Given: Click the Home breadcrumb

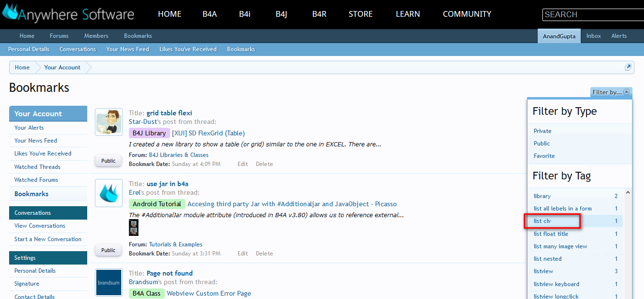Looking at the screenshot, I should pyautogui.click(x=22, y=67).
